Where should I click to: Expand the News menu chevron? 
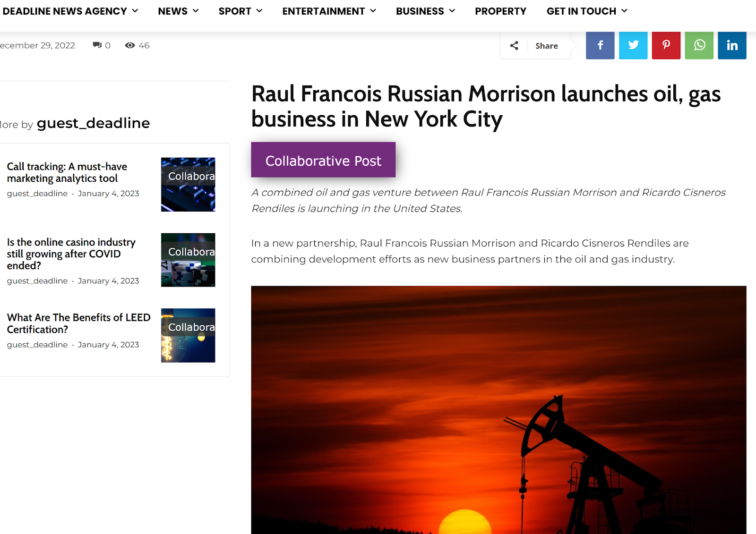click(x=196, y=11)
